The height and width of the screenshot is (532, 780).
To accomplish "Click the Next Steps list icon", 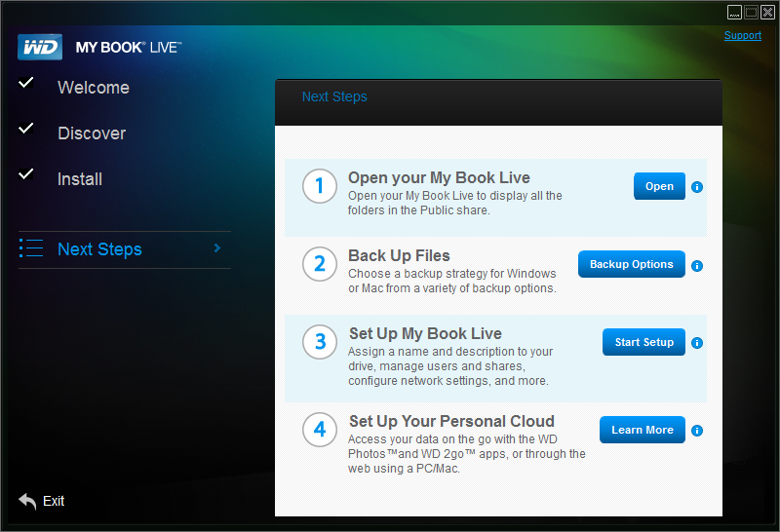I will click(31, 248).
